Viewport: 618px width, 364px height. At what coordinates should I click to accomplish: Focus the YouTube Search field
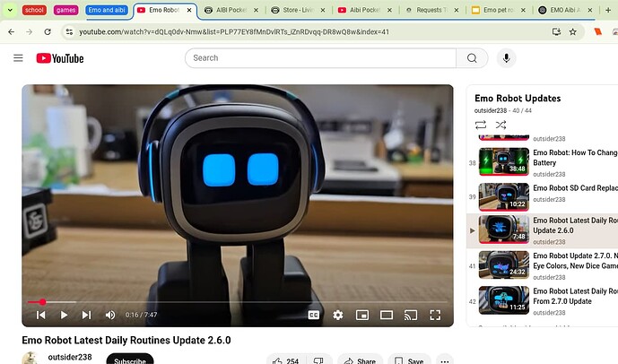tap(320, 58)
